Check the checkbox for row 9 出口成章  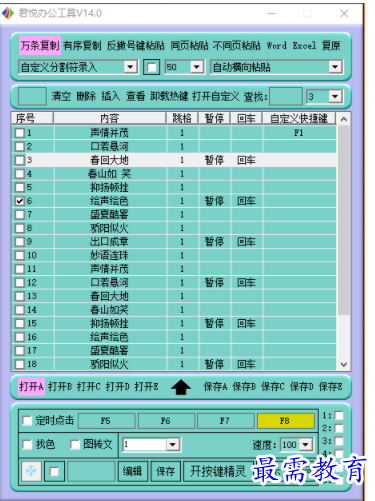[x=20, y=242]
